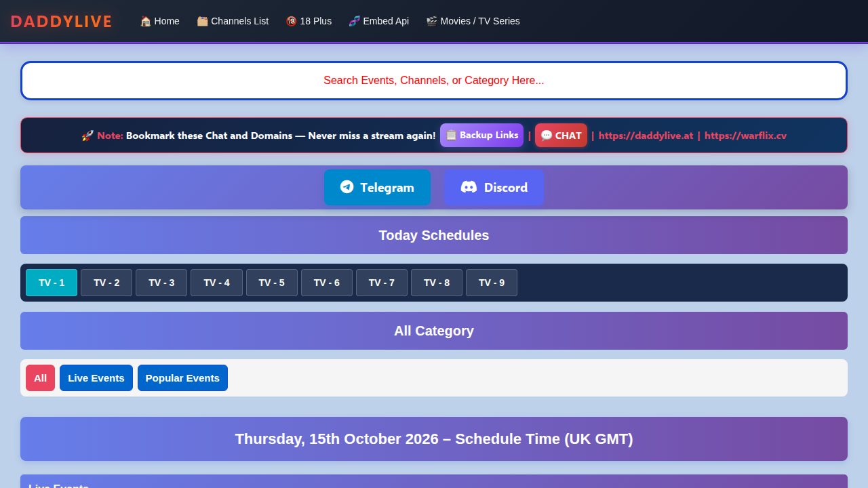This screenshot has height=488, width=868.
Task: Open Embed Api page
Action: pos(379,21)
